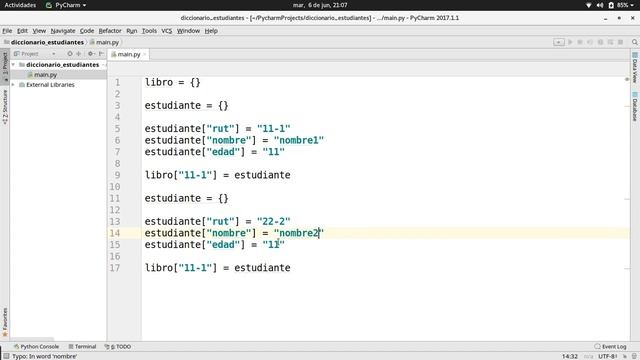Toggle the Favorites tool window side tab
The height and width of the screenshot is (360, 640).
point(4,322)
